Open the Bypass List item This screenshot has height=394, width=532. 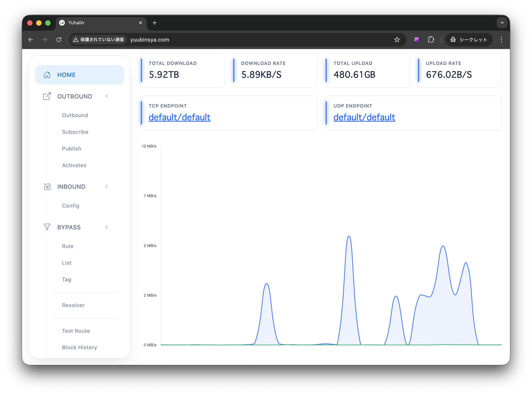tap(67, 263)
